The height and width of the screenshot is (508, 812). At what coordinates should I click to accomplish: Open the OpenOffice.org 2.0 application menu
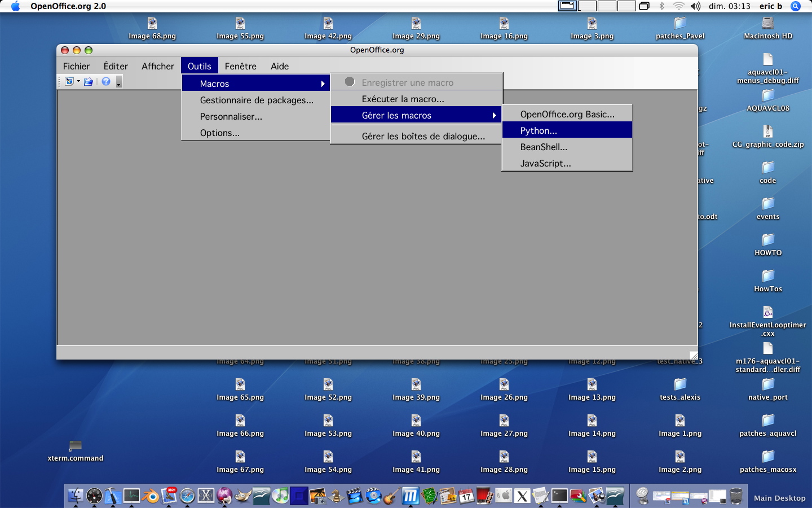coord(68,6)
